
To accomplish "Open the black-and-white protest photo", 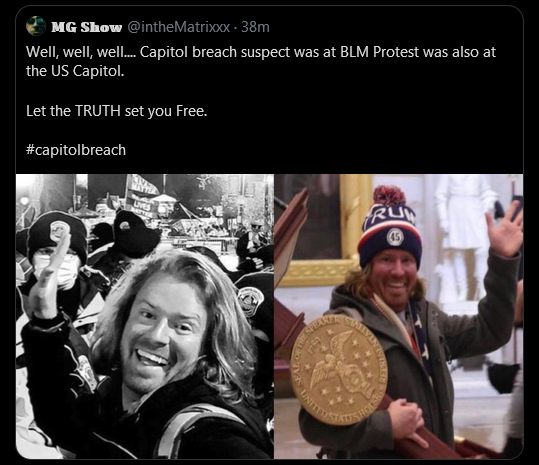I will pos(145,316).
